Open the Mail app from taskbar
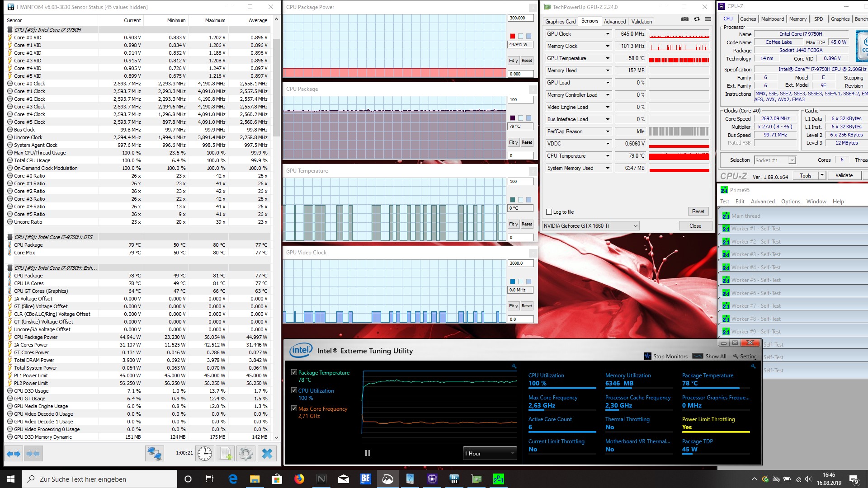The width and height of the screenshot is (868, 488). pos(343,479)
